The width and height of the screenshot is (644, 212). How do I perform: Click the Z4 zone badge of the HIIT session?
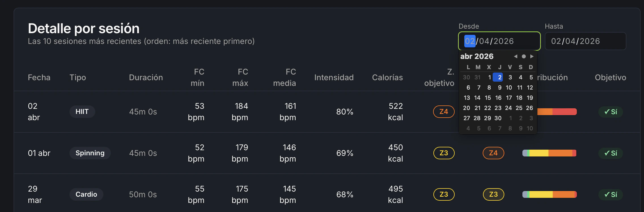[x=443, y=112]
